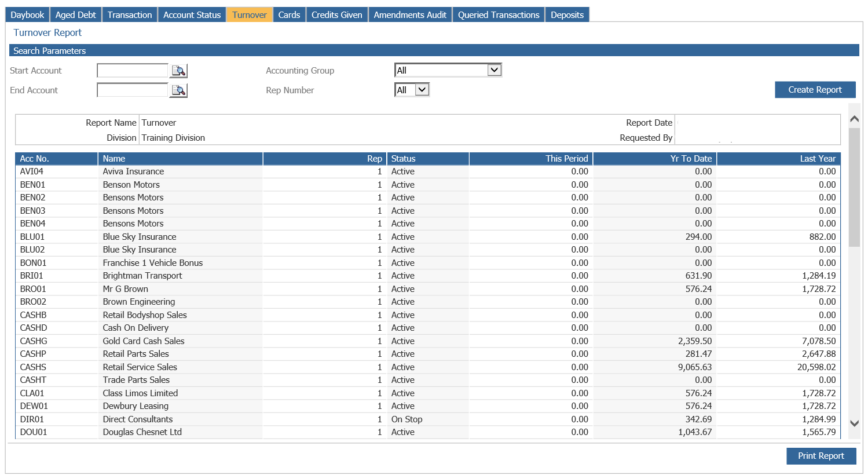
Task: Select the Gold Card Cash Sales row
Action: click(428, 341)
